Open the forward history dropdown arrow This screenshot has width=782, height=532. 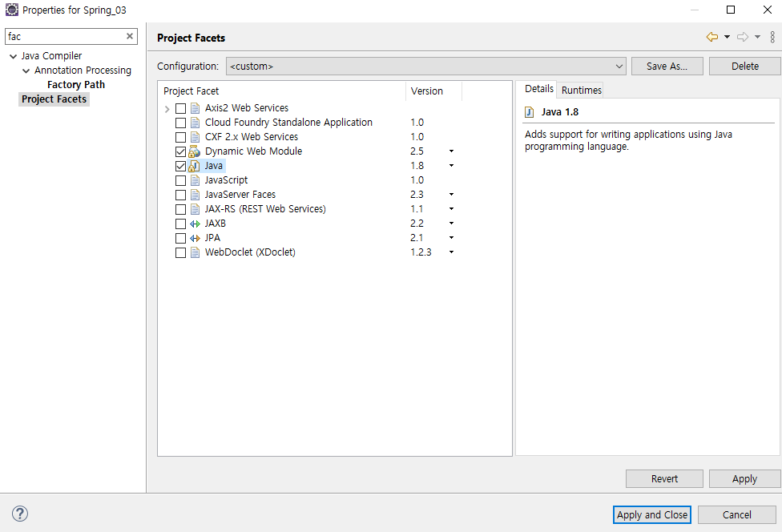[x=758, y=37]
